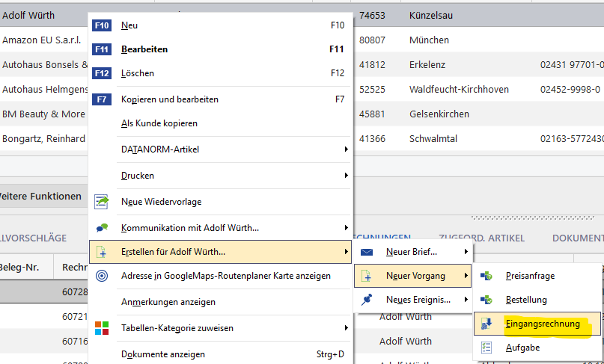The image size is (604, 364).
Task: Select Neue Wiedervorlage entry
Action: point(220,202)
